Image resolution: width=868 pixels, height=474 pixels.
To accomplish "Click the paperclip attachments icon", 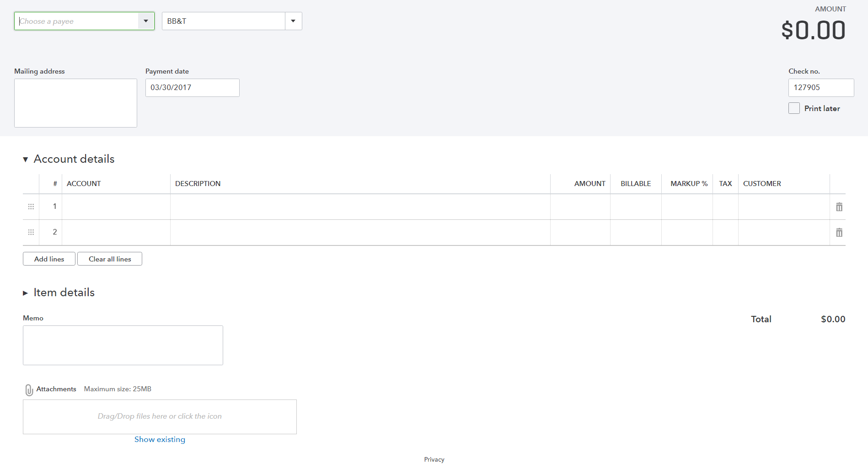I will pos(29,390).
